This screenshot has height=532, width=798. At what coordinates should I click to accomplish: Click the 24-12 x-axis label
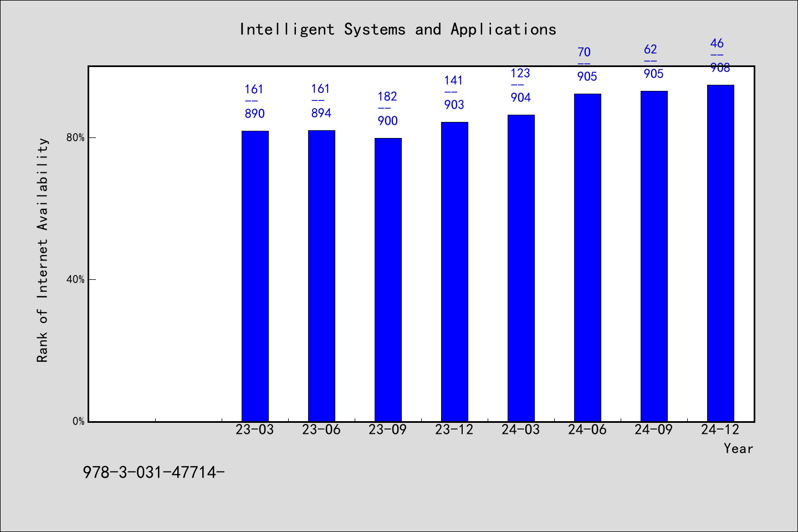(720, 429)
